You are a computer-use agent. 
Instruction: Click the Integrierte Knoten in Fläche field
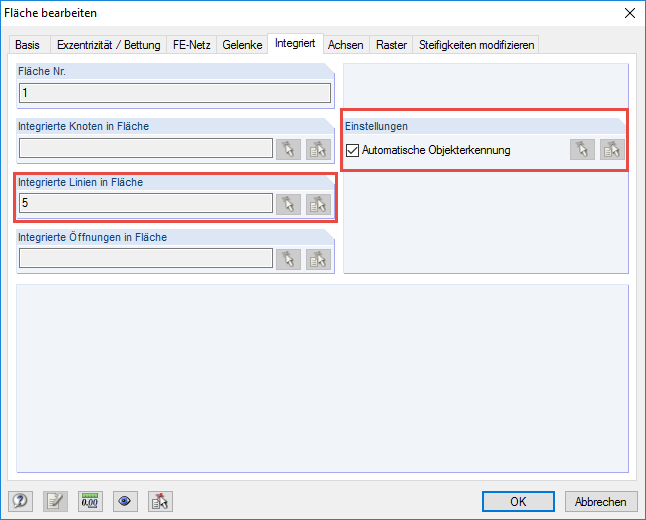coord(146,148)
